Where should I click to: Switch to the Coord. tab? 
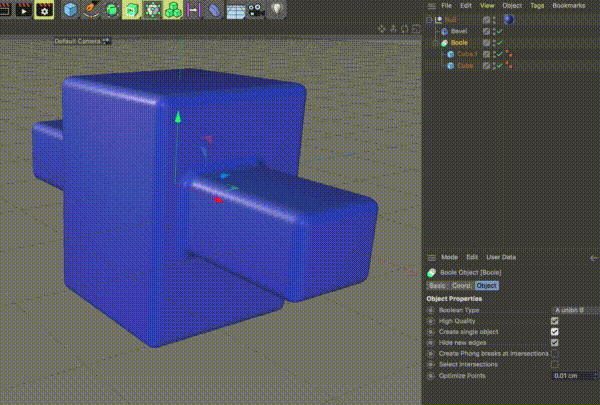[x=461, y=286]
